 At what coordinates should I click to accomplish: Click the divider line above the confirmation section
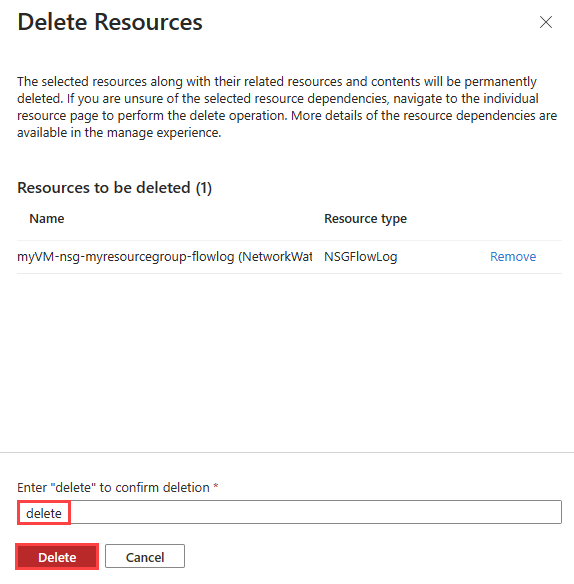click(287, 453)
